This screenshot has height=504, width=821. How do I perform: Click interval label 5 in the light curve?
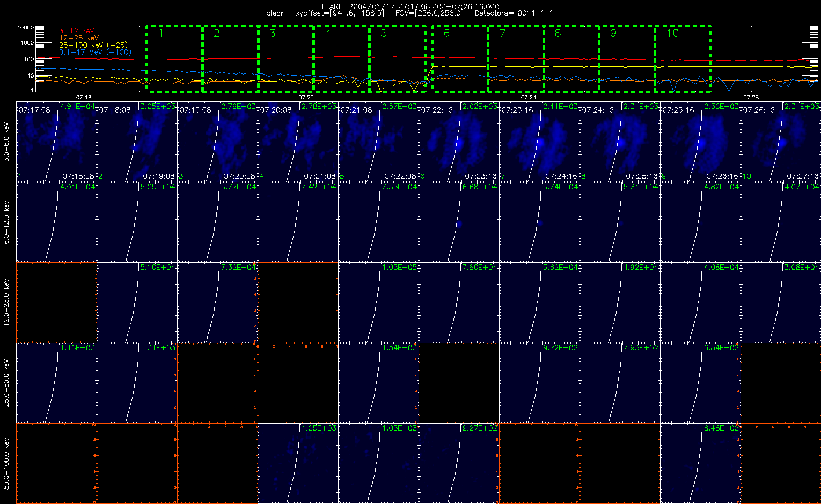(x=384, y=33)
